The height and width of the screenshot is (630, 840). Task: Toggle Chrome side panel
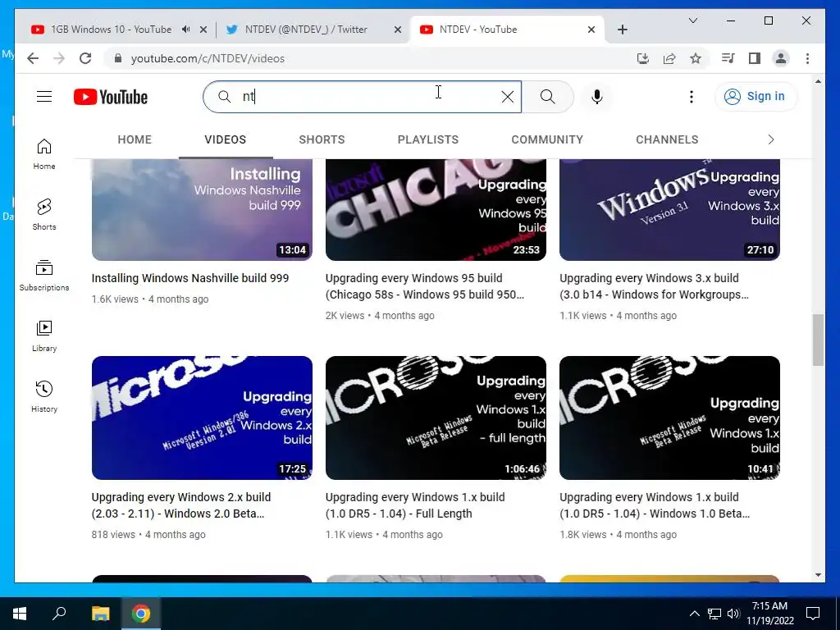(x=755, y=58)
